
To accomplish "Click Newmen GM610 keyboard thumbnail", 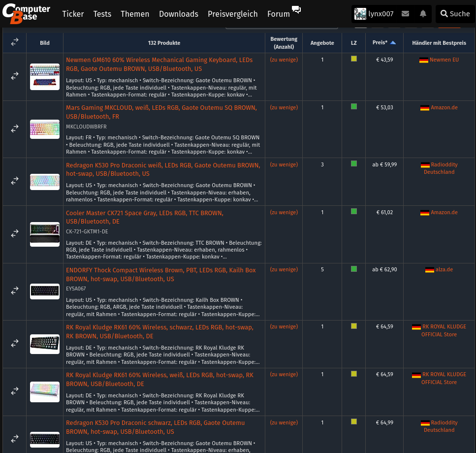I will 45,76.
